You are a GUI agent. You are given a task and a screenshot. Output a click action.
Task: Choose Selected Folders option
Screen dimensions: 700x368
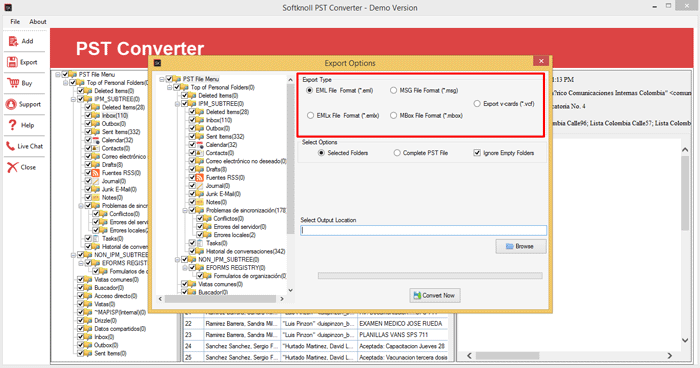tap(321, 153)
